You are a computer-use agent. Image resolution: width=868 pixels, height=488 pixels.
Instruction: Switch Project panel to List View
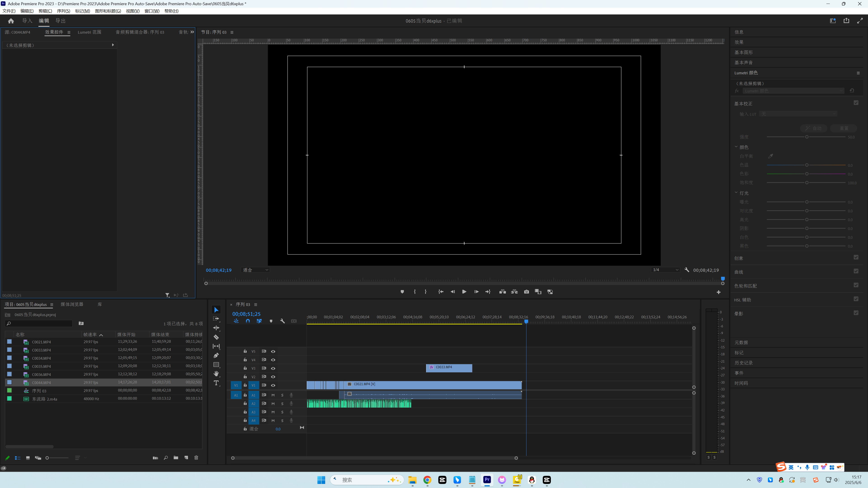pyautogui.click(x=18, y=458)
